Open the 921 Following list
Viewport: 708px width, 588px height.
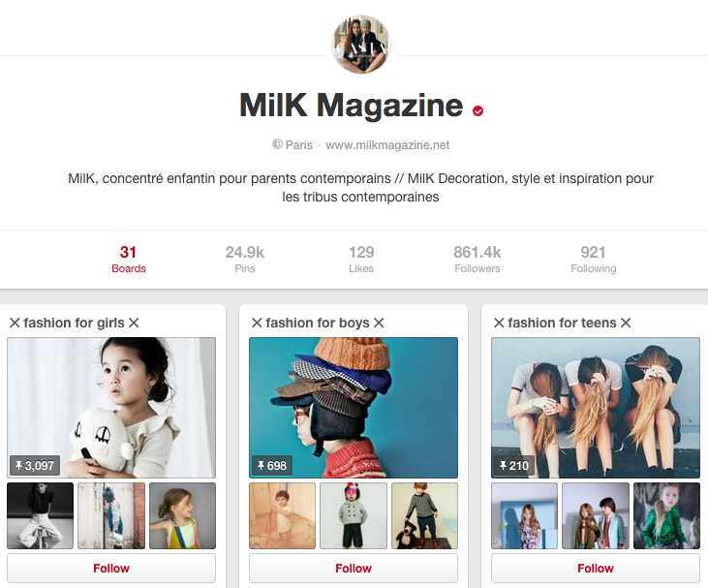[594, 260]
